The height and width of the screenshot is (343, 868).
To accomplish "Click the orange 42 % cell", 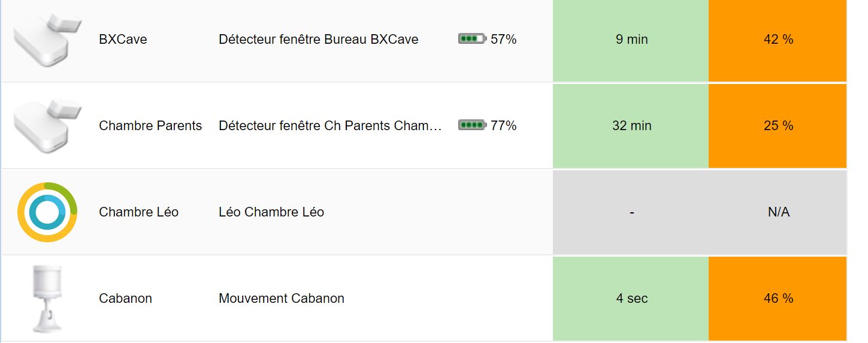I will click(x=778, y=40).
